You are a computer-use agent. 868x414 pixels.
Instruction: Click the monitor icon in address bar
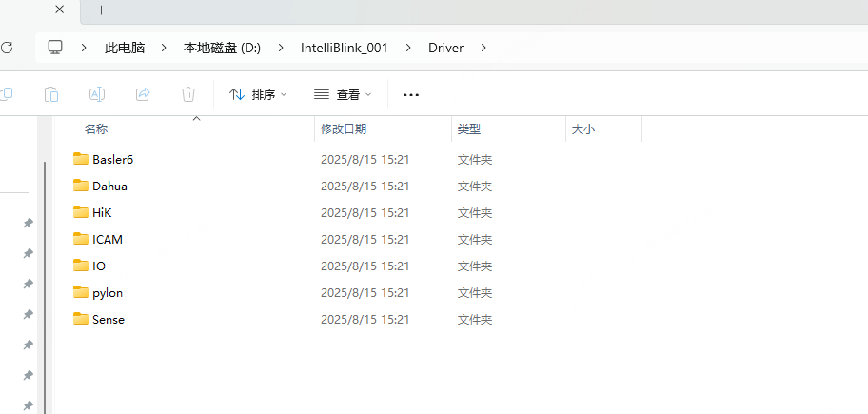(55, 48)
